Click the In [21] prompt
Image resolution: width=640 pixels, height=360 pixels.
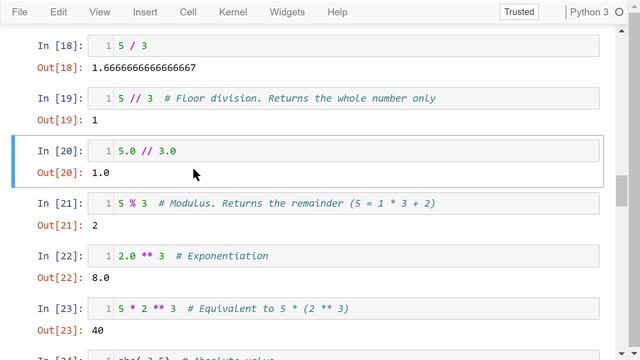pos(60,203)
